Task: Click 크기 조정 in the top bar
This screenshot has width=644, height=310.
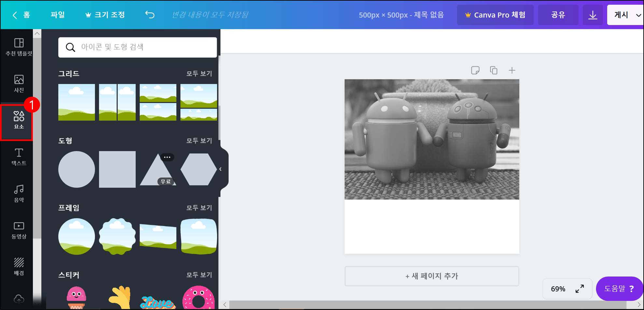Action: [x=105, y=14]
